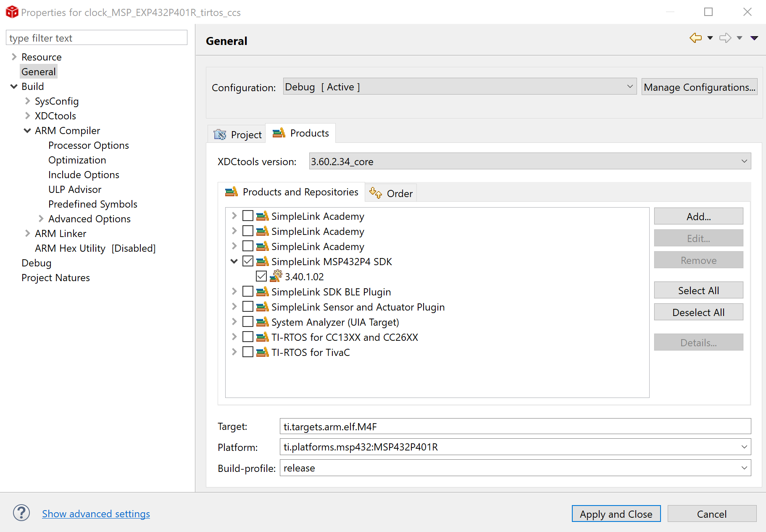The height and width of the screenshot is (532, 766).
Task: Open Show advanced settings link
Action: pos(95,514)
